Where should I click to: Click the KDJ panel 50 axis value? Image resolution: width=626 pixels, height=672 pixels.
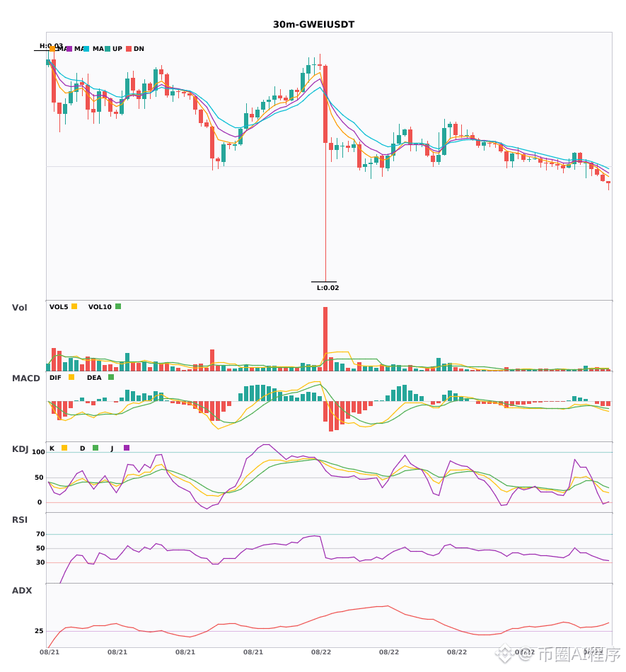click(x=40, y=477)
